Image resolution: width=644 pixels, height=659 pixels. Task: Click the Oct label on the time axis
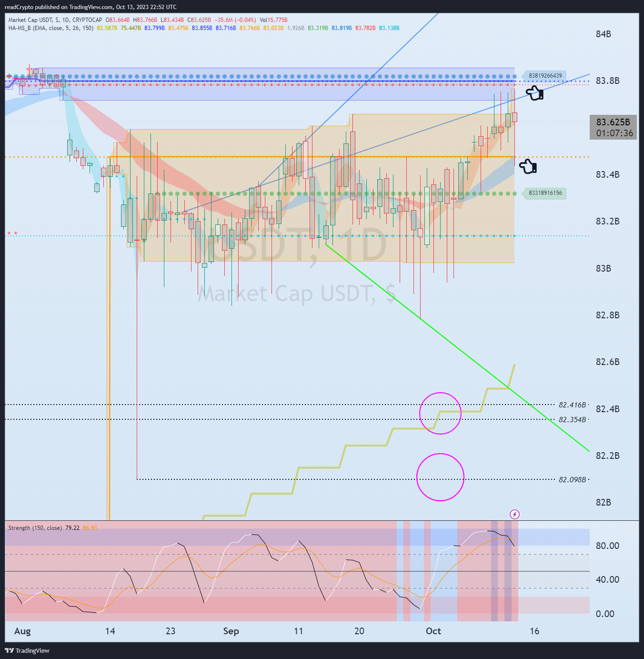433,631
